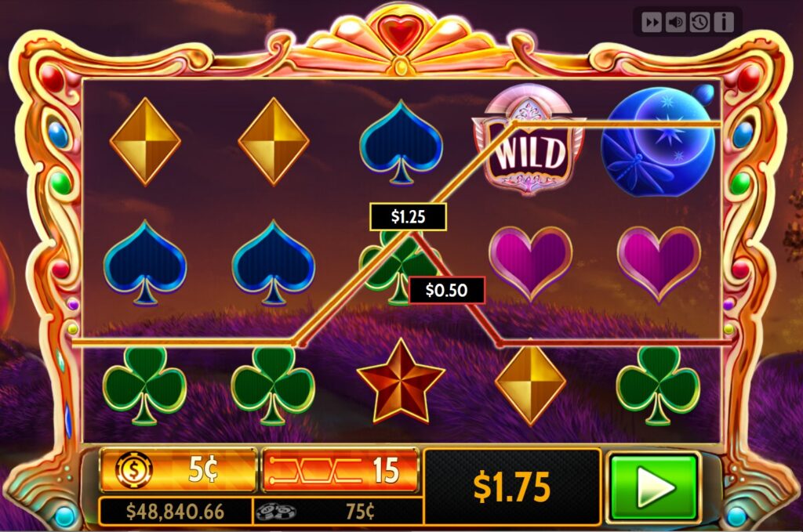
Task: Click the red heart gem atop frame
Action: [401, 33]
